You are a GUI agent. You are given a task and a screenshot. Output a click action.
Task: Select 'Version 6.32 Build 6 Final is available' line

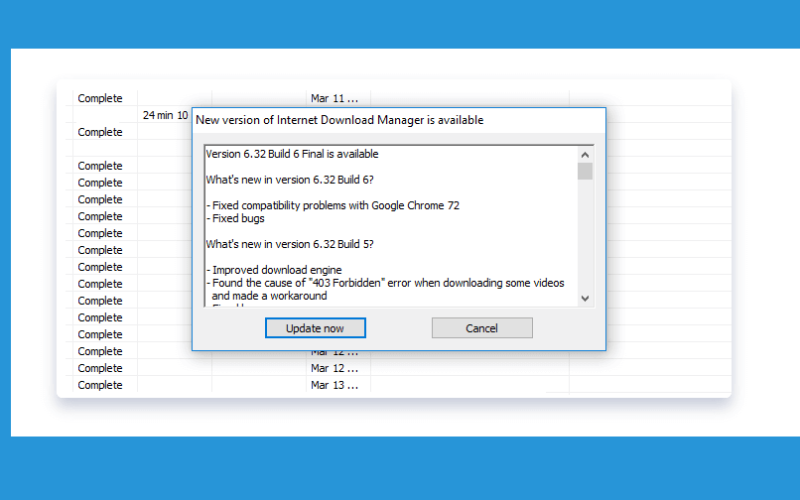[x=292, y=154]
